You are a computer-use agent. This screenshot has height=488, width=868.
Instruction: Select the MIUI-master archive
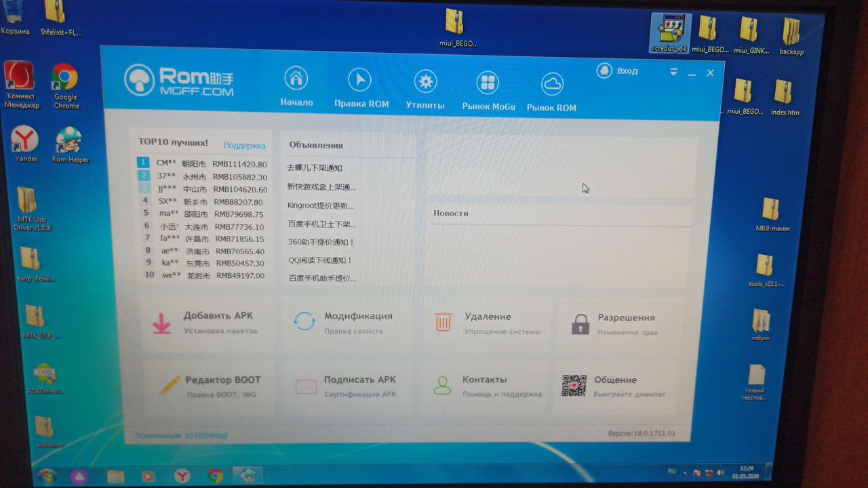[772, 215]
